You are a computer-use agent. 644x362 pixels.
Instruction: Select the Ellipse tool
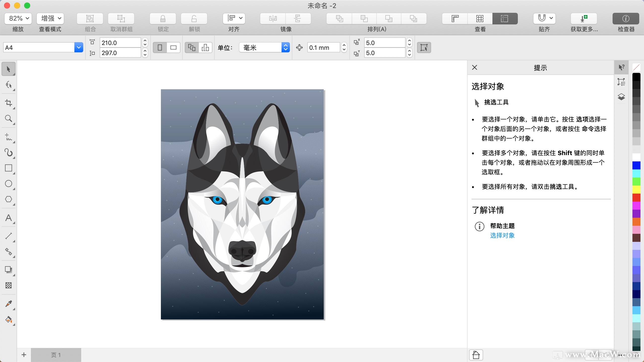tap(9, 184)
